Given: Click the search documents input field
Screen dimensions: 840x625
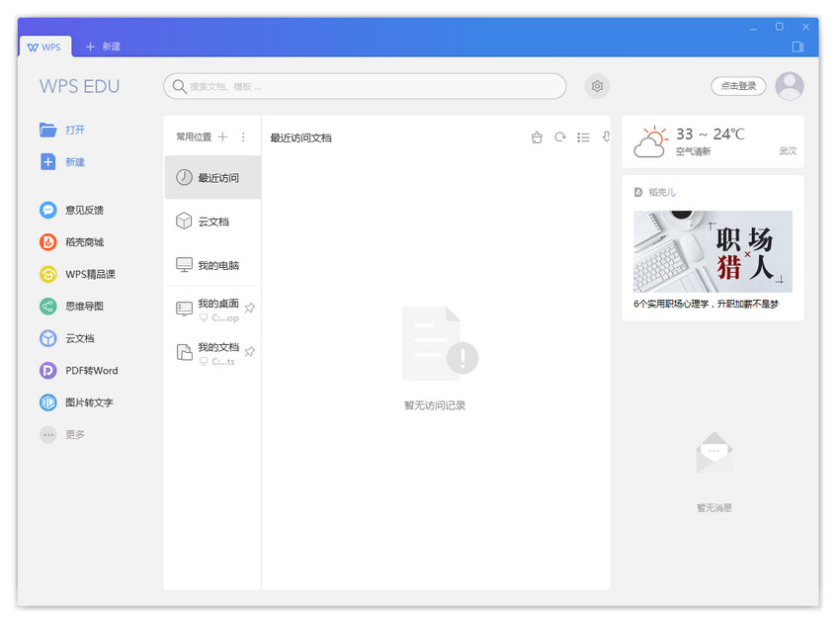Looking at the screenshot, I should click(x=365, y=86).
